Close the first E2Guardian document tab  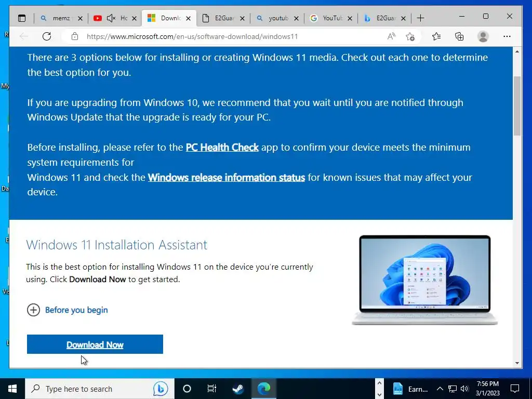[242, 18]
